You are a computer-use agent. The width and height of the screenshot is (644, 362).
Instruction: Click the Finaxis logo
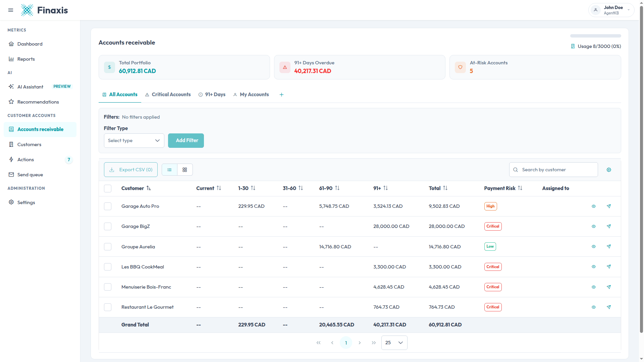point(44,10)
